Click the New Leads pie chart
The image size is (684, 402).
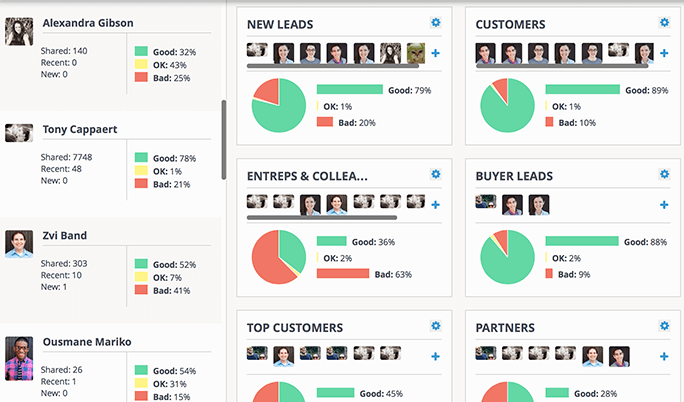click(x=279, y=105)
